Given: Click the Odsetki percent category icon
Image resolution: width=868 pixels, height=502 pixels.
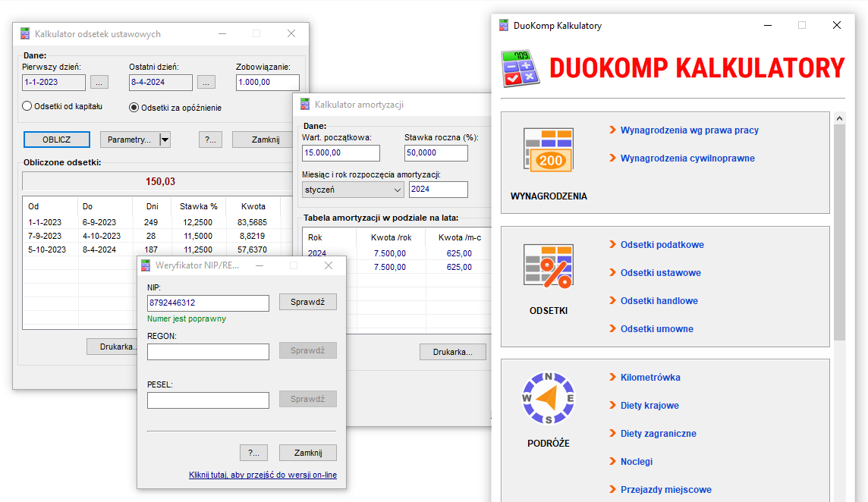Looking at the screenshot, I should pyautogui.click(x=549, y=265).
